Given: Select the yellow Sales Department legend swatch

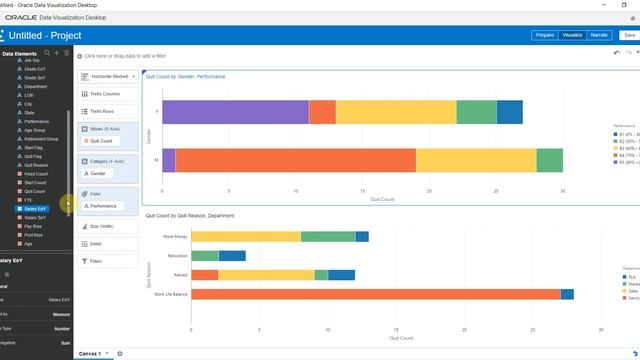Looking at the screenshot, I should (x=624, y=291).
